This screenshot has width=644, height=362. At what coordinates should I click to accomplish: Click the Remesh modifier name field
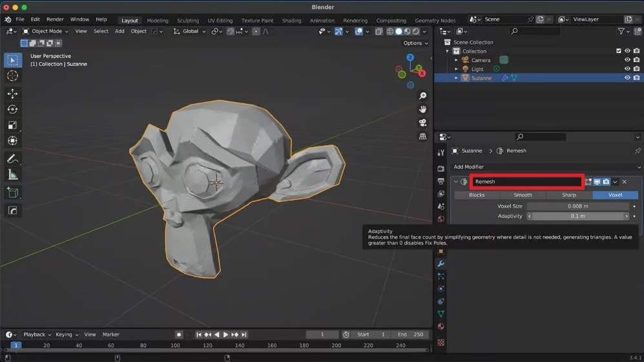click(x=526, y=181)
